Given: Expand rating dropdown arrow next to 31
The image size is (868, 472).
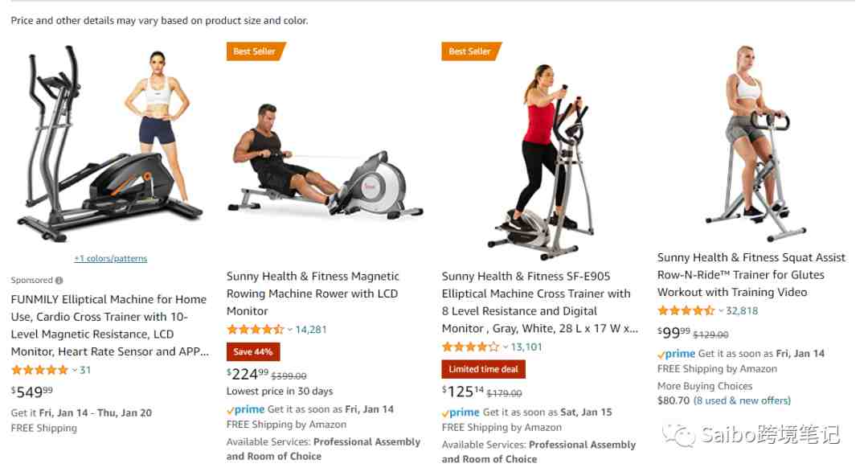Looking at the screenshot, I should (74, 370).
